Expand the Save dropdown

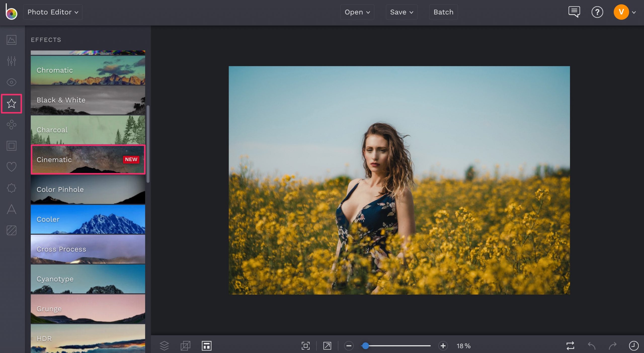[x=401, y=12]
